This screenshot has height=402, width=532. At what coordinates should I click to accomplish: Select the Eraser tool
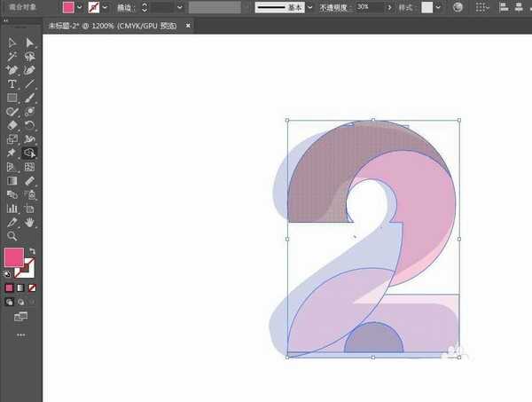[12, 125]
